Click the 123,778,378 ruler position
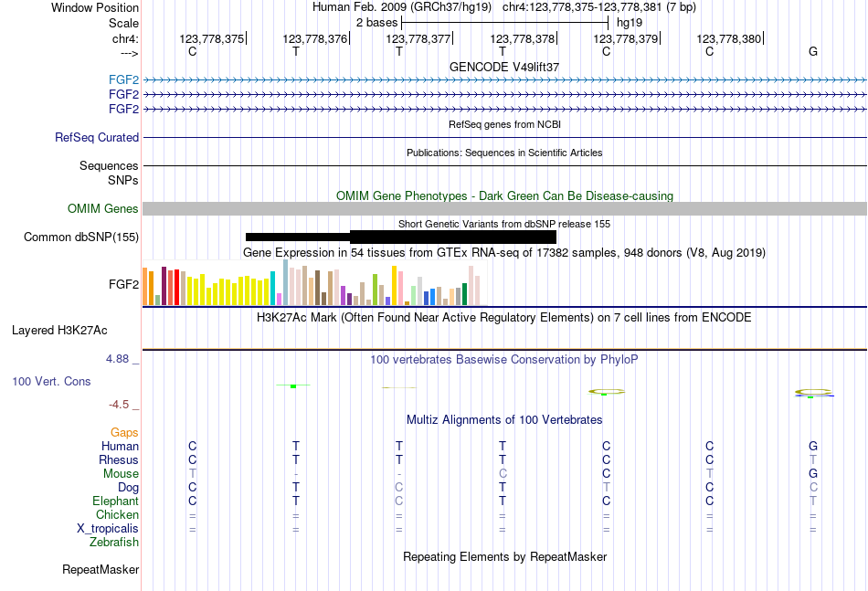The height and width of the screenshot is (591, 868). coord(522,38)
